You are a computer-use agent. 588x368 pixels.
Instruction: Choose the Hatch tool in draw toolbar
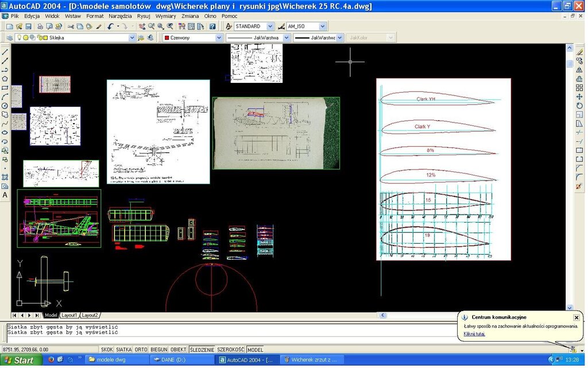click(x=5, y=177)
